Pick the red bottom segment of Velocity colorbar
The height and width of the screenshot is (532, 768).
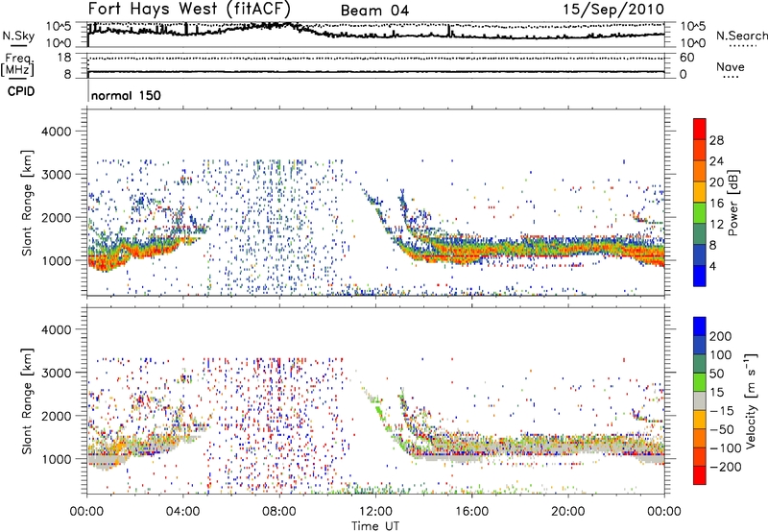(x=700, y=475)
